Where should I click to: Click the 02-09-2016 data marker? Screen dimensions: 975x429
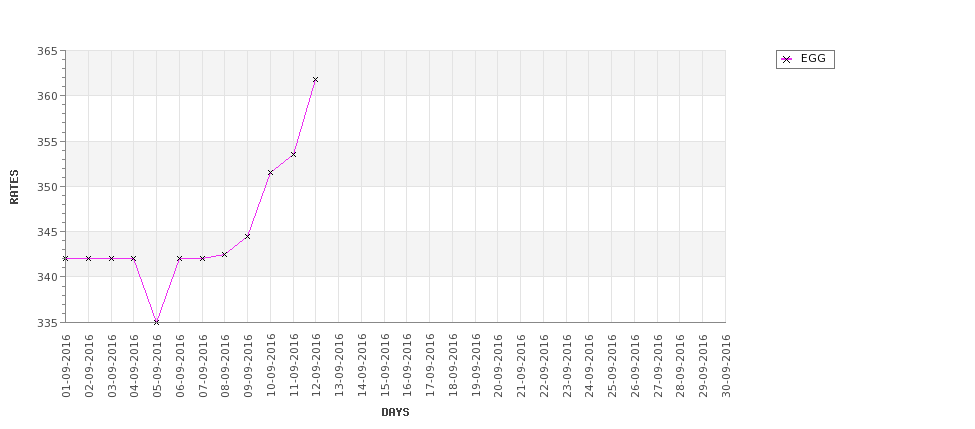88,258
